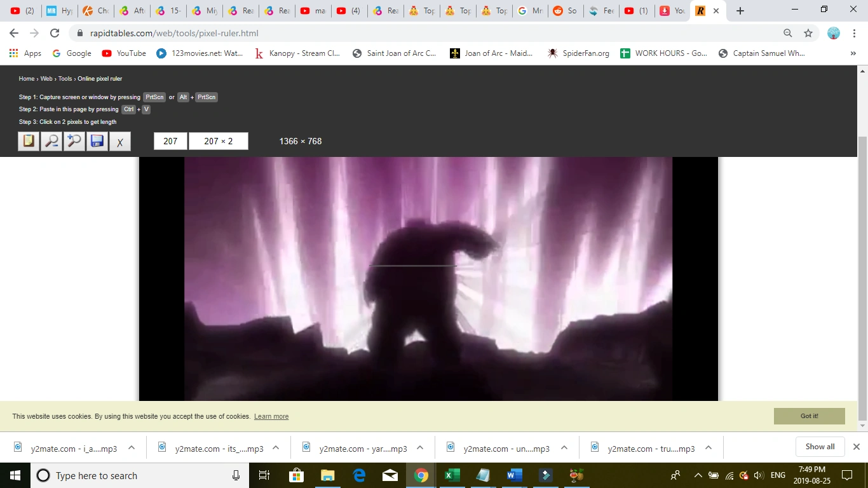This screenshot has width=868, height=488.
Task: Open the Mail app from the taskbar
Action: coord(390,475)
